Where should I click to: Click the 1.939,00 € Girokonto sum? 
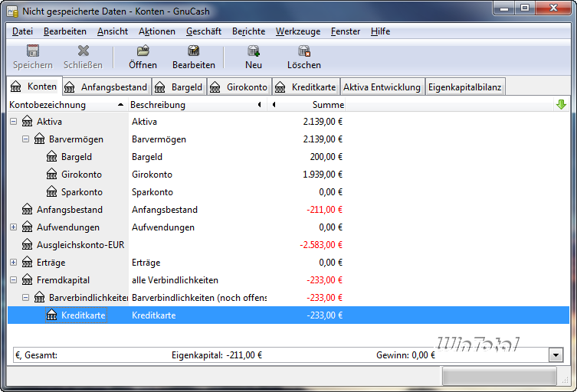[323, 175]
